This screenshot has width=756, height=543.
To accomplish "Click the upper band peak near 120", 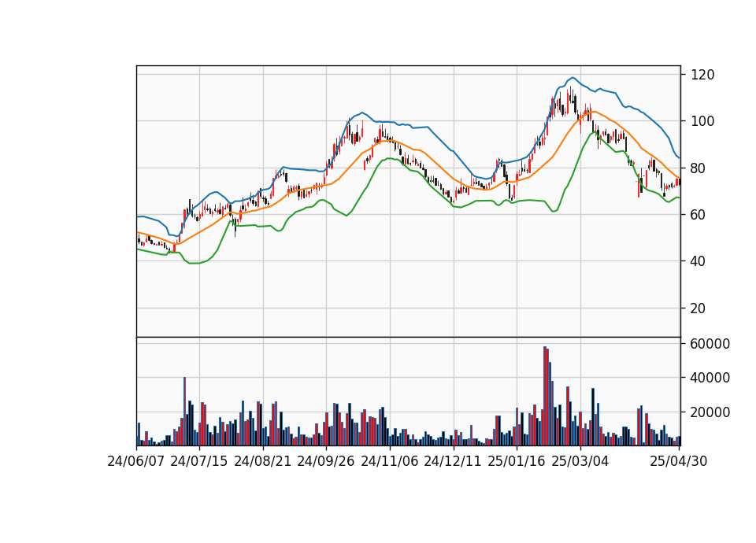I will coord(573,78).
